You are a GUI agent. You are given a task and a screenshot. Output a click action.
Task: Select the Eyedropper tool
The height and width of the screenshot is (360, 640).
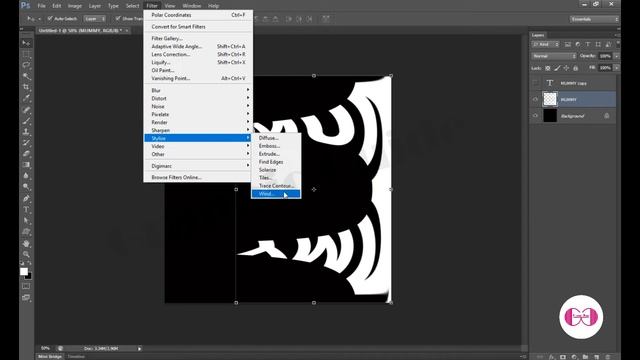click(x=26, y=98)
